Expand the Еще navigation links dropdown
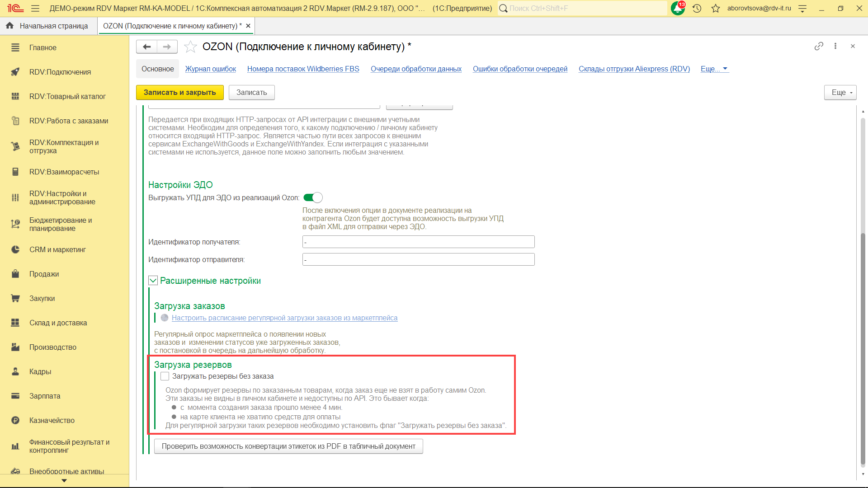This screenshot has height=488, width=868. point(714,69)
